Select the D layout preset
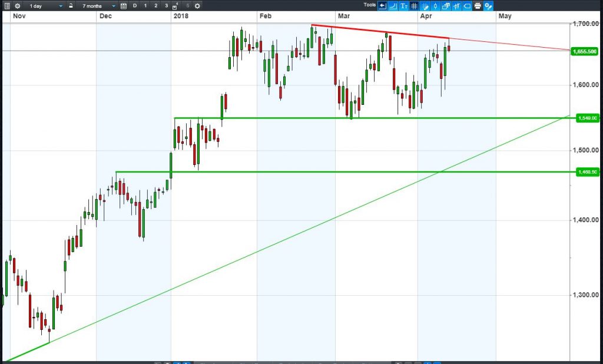This screenshot has height=364, width=603. pyautogui.click(x=135, y=6)
